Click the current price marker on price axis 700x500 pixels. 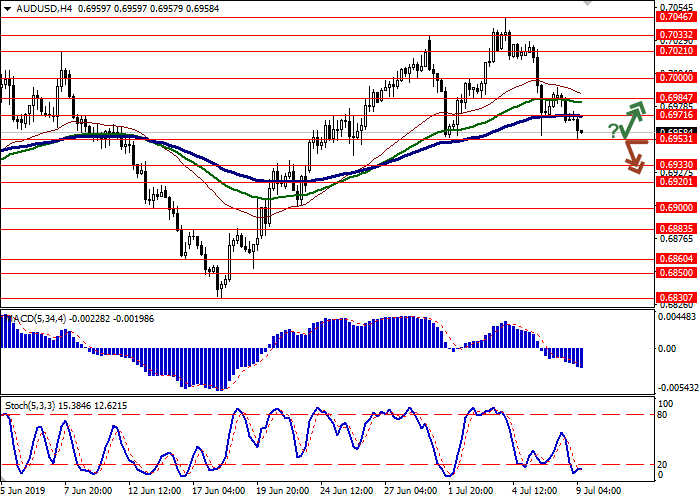click(676, 131)
